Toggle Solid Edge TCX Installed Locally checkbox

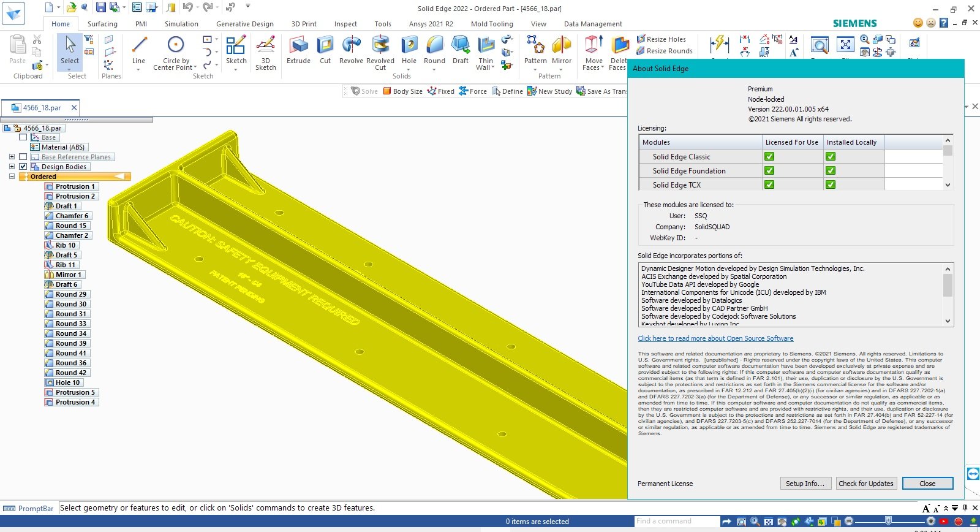point(831,184)
